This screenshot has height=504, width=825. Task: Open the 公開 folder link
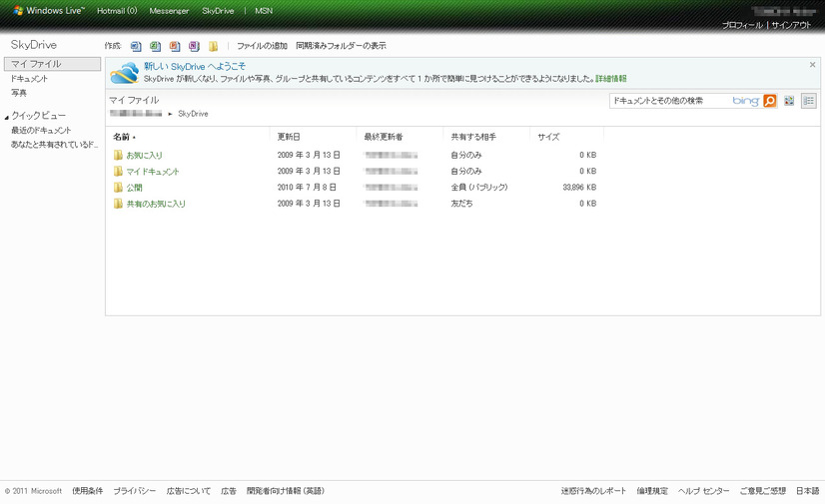tap(134, 187)
